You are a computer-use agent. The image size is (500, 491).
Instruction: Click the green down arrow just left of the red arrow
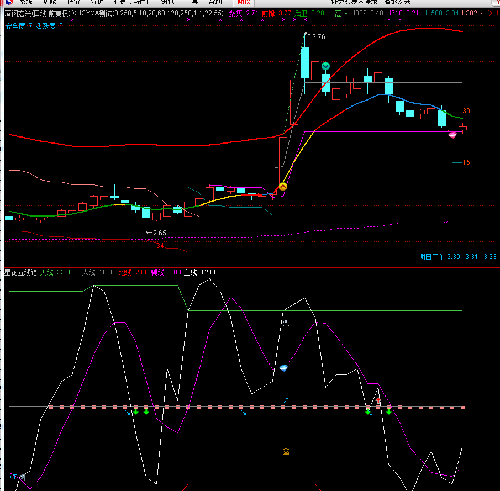[368, 412]
